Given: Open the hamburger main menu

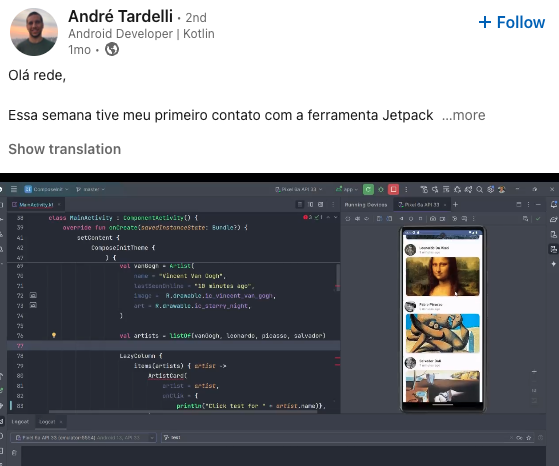Looking at the screenshot, I should [x=14, y=189].
